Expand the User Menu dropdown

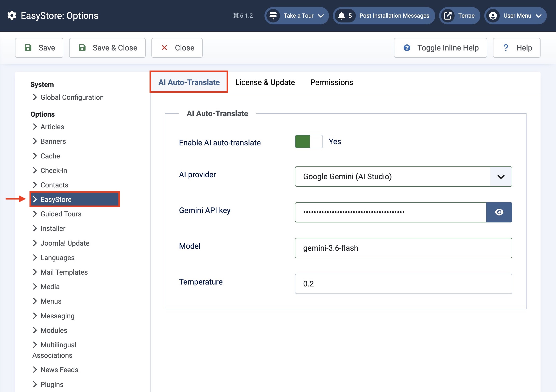pyautogui.click(x=515, y=16)
